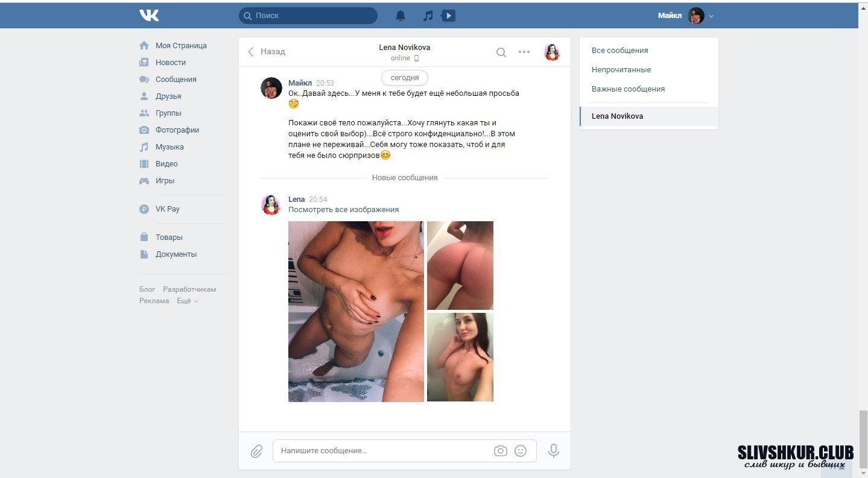Open the three-dots conversation actions menu

(x=524, y=52)
